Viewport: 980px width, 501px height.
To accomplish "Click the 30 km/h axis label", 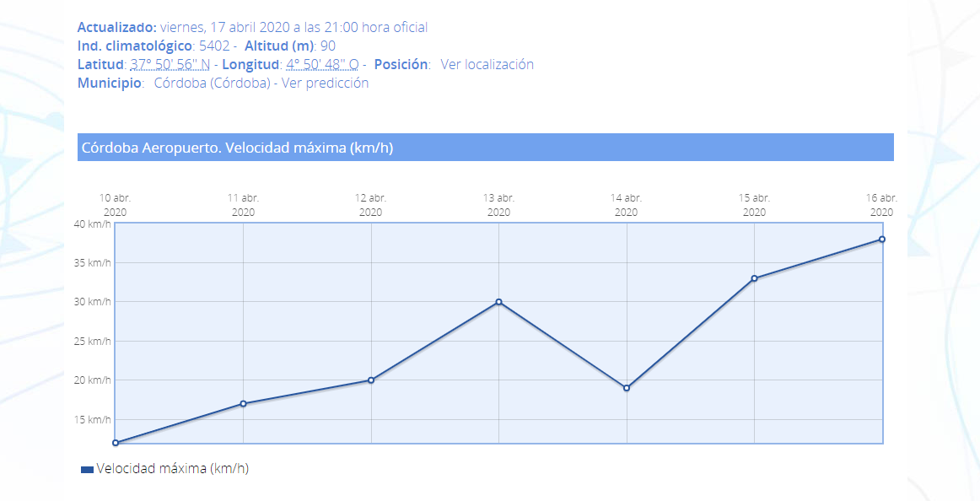I will tap(93, 302).
